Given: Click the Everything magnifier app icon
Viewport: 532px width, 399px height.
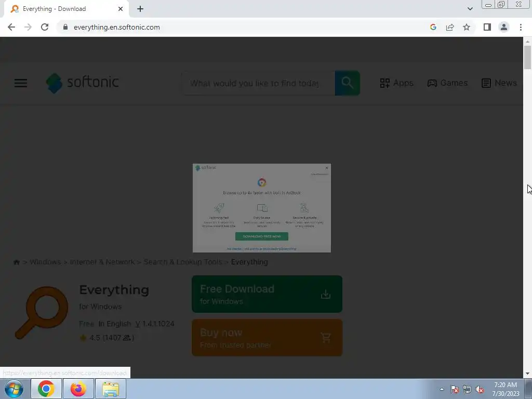Looking at the screenshot, I should 42,312.
